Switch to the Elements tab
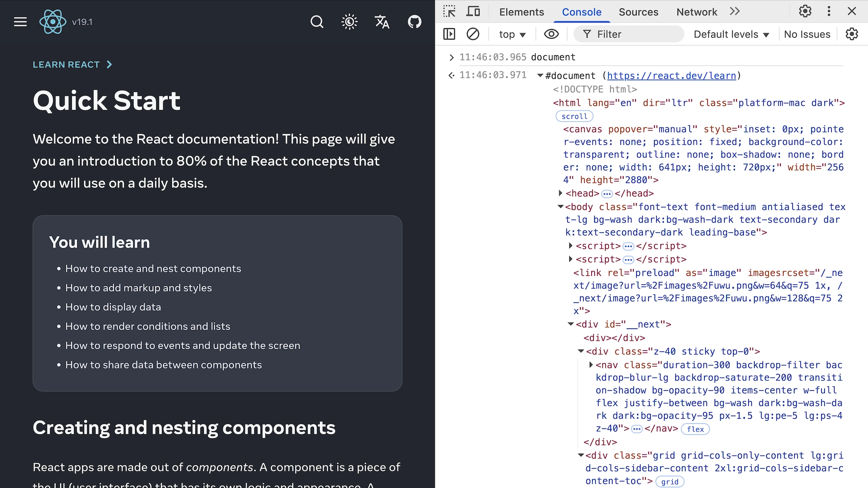Image resolution: width=868 pixels, height=488 pixels. tap(521, 12)
